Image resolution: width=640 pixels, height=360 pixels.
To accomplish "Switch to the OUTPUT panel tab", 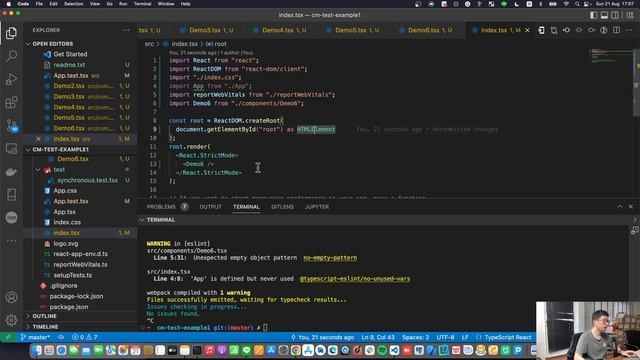I will (210, 207).
